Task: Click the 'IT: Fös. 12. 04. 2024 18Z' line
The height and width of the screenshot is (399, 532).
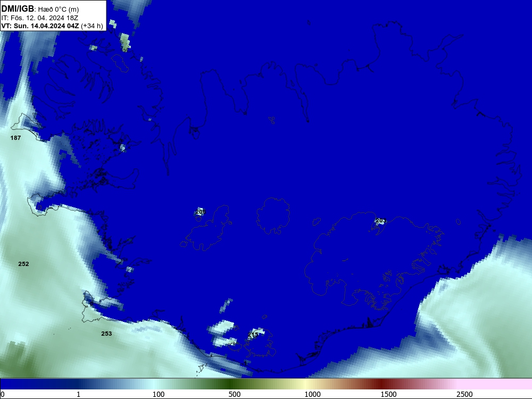Action: tap(40, 18)
